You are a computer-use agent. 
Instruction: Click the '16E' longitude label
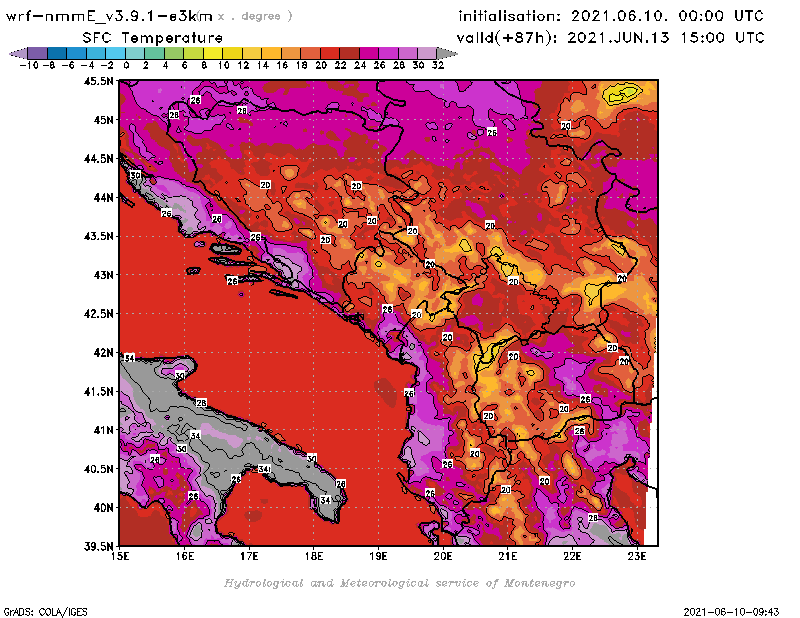[x=185, y=556]
